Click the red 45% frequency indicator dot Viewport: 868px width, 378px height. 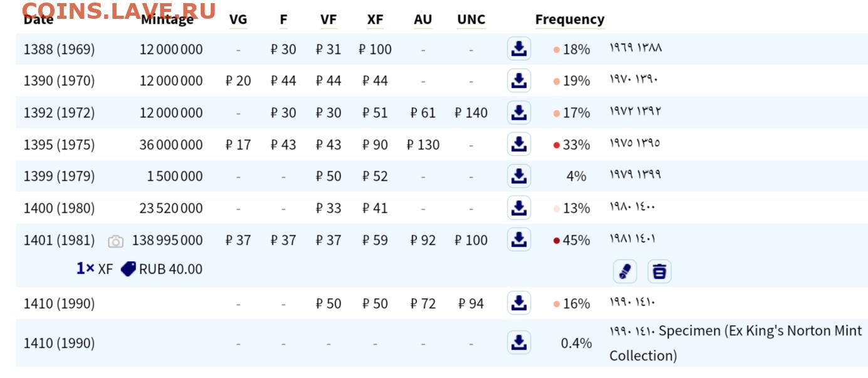[x=556, y=240]
